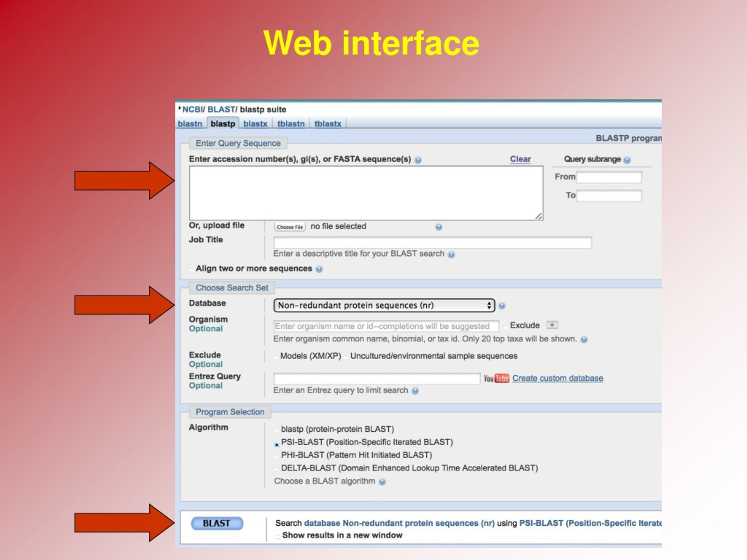Viewport: 747px width, 560px height.
Task: Click the 'Enter Query Sequence' section heading
Action: pos(238,143)
